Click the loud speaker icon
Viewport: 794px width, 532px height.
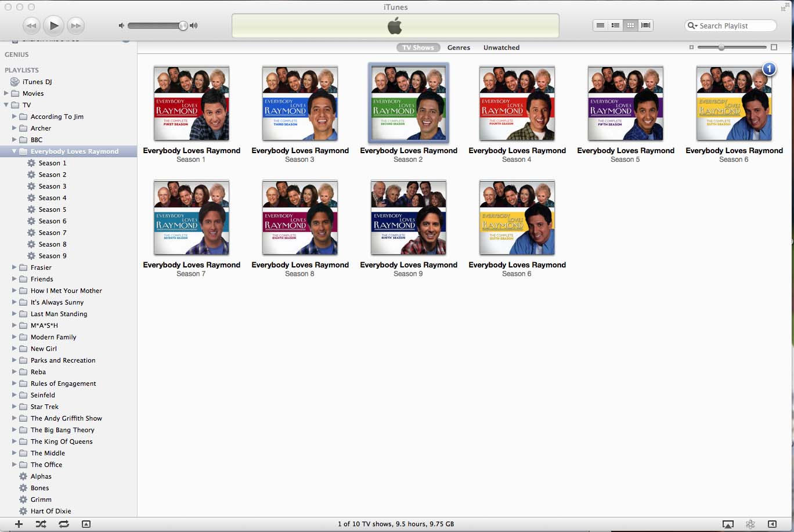click(x=193, y=26)
